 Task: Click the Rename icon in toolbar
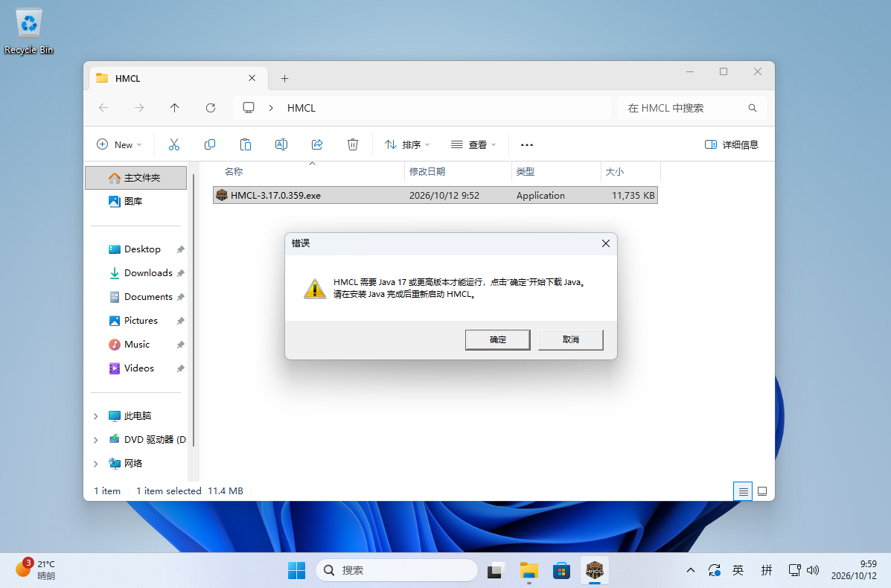pyautogui.click(x=281, y=145)
